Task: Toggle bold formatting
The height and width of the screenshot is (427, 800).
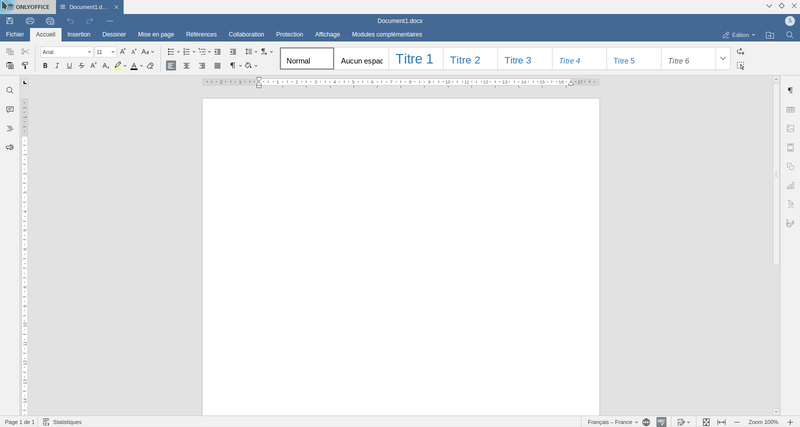Action: (x=45, y=66)
